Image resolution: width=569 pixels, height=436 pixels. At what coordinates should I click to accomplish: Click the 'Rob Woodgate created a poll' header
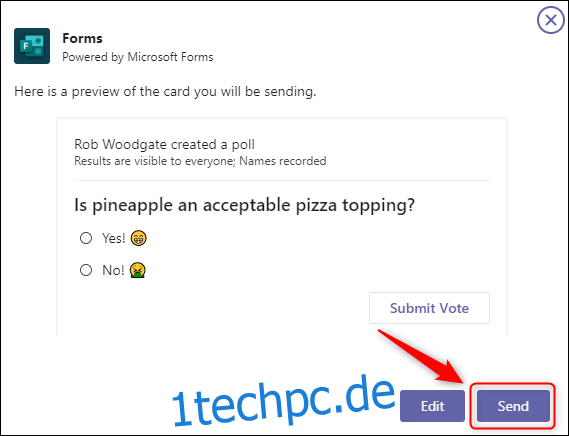coord(164,144)
